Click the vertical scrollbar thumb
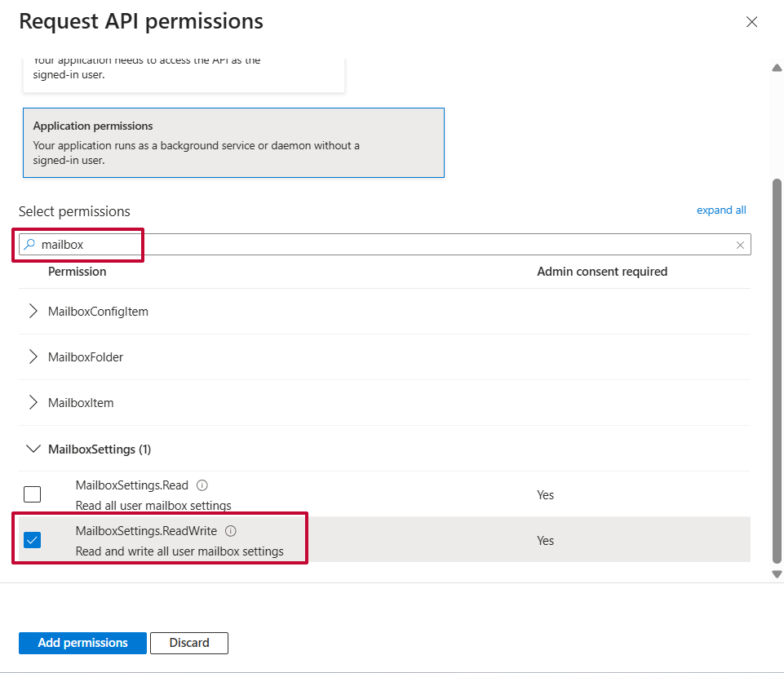 (777, 367)
